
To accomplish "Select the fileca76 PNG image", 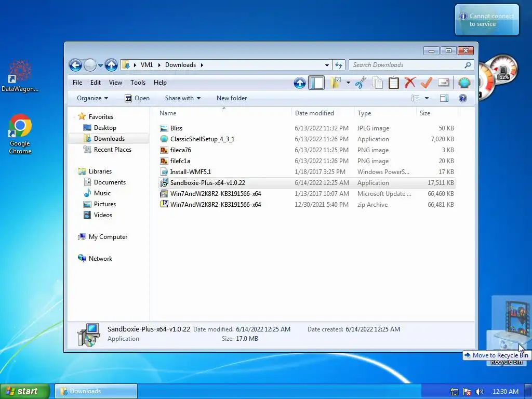I will [307, 150].
